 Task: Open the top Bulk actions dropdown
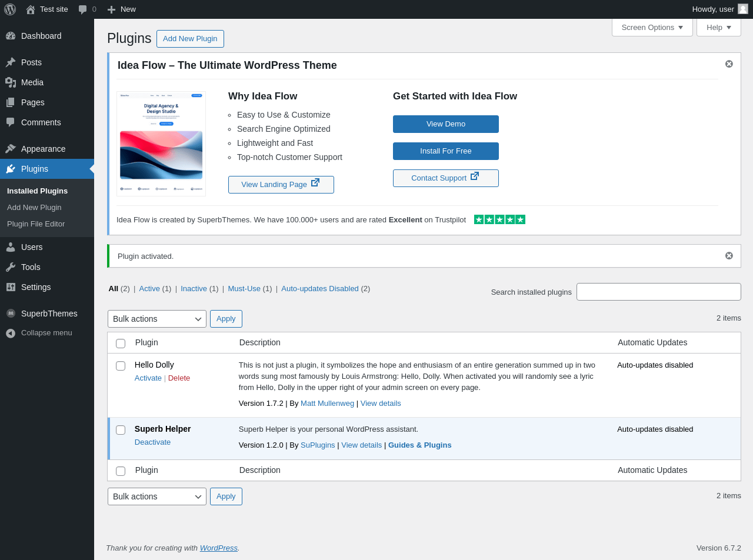[x=157, y=319]
